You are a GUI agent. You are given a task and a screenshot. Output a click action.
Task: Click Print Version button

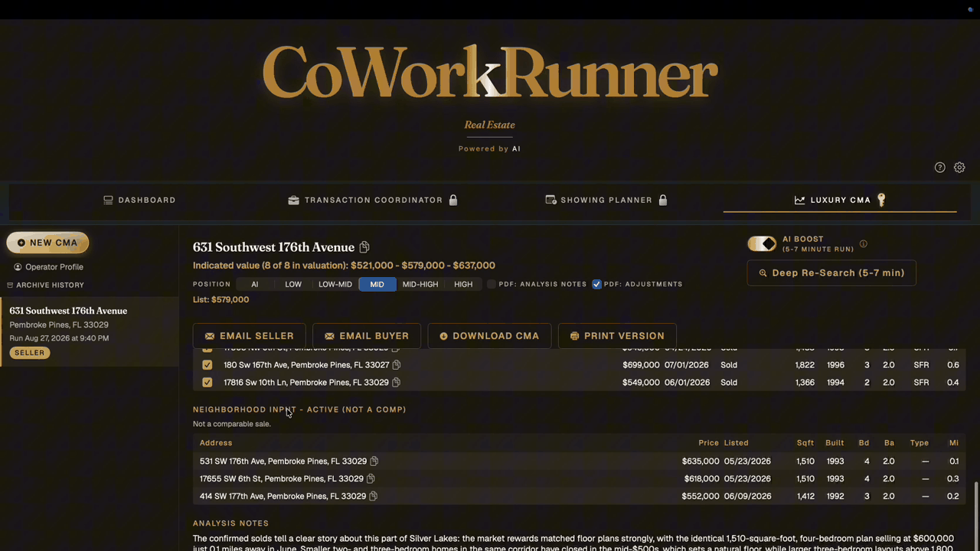(617, 336)
